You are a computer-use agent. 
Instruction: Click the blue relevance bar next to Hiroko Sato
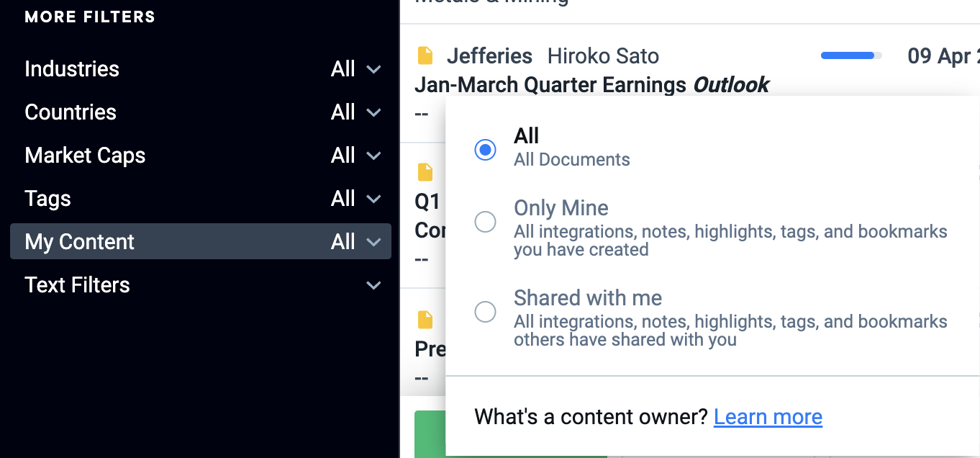[x=851, y=55]
